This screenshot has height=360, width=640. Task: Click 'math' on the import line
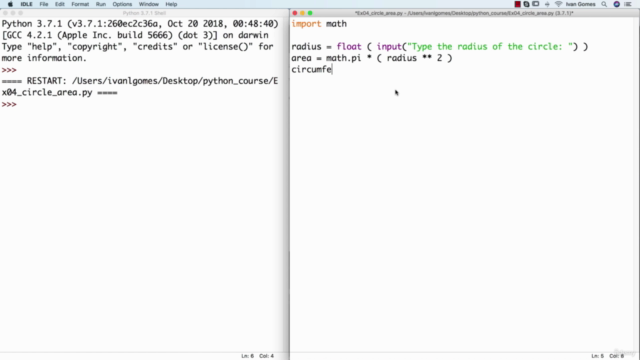[x=336, y=24]
